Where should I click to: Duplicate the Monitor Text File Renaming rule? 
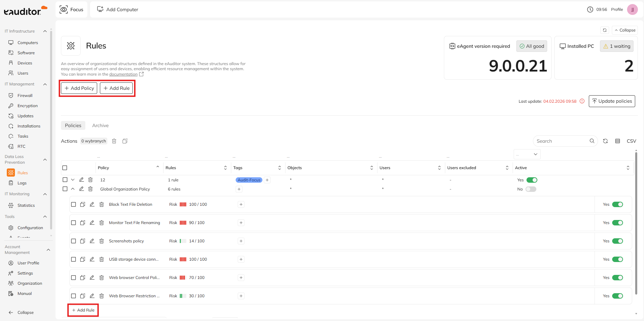pyautogui.click(x=83, y=223)
